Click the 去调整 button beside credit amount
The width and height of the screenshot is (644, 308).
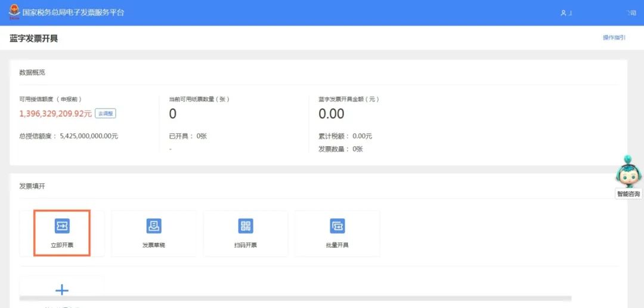click(106, 113)
